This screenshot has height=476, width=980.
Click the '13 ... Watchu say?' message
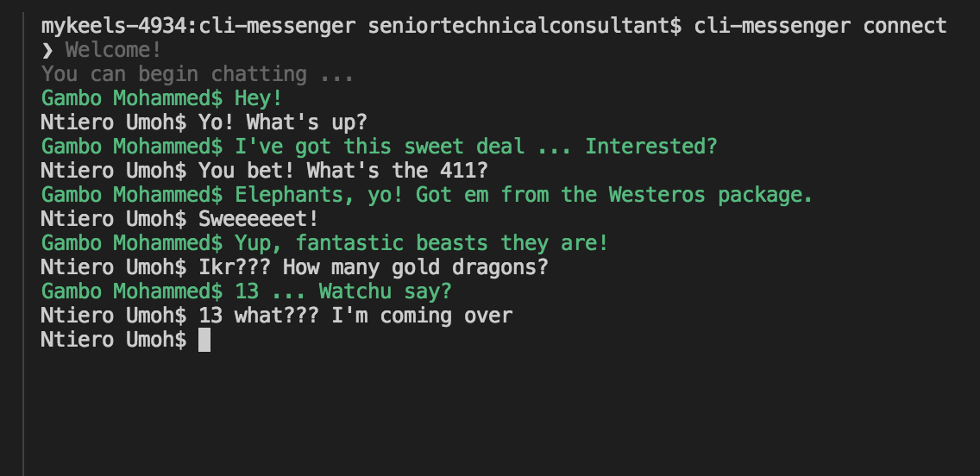click(x=342, y=291)
